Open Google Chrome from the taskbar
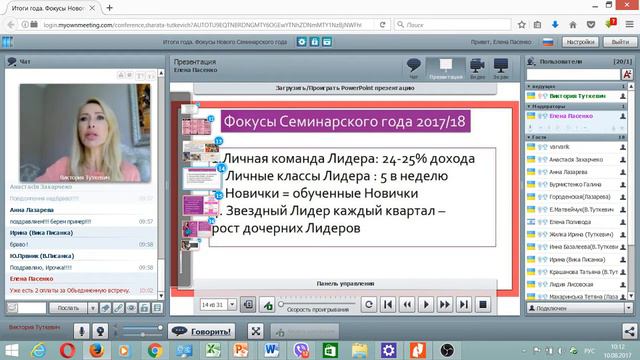Viewport: 640px width, 360px height. coord(155,350)
